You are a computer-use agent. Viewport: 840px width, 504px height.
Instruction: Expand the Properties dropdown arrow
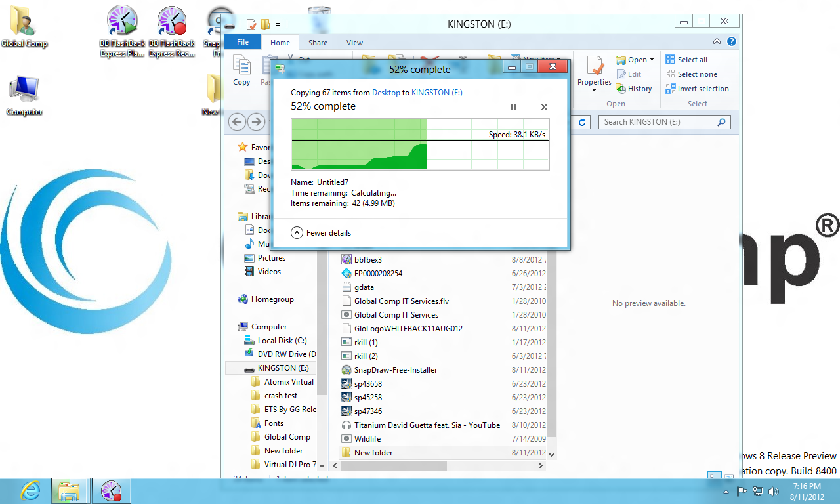coord(595,91)
